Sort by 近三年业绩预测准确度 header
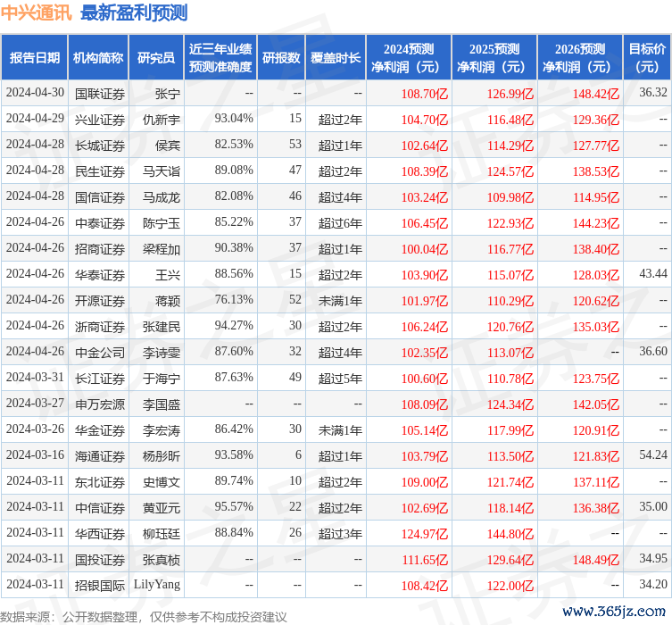This screenshot has height=625, width=672. pyautogui.click(x=220, y=58)
